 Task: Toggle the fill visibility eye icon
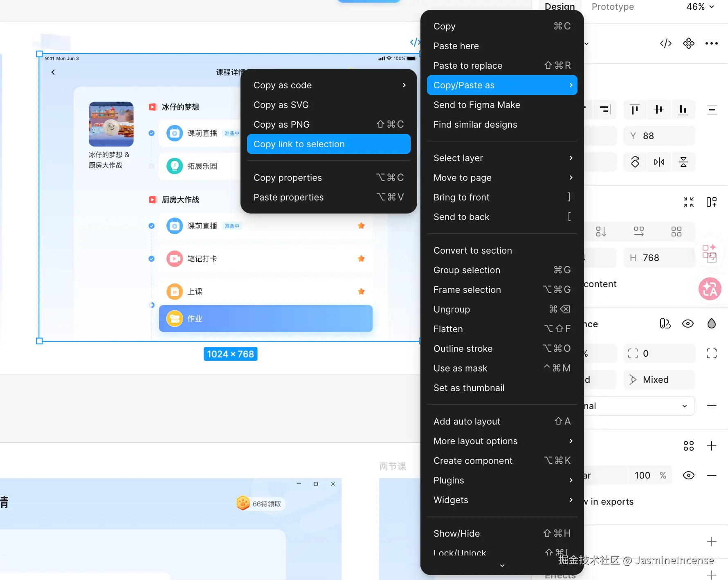pyautogui.click(x=689, y=475)
